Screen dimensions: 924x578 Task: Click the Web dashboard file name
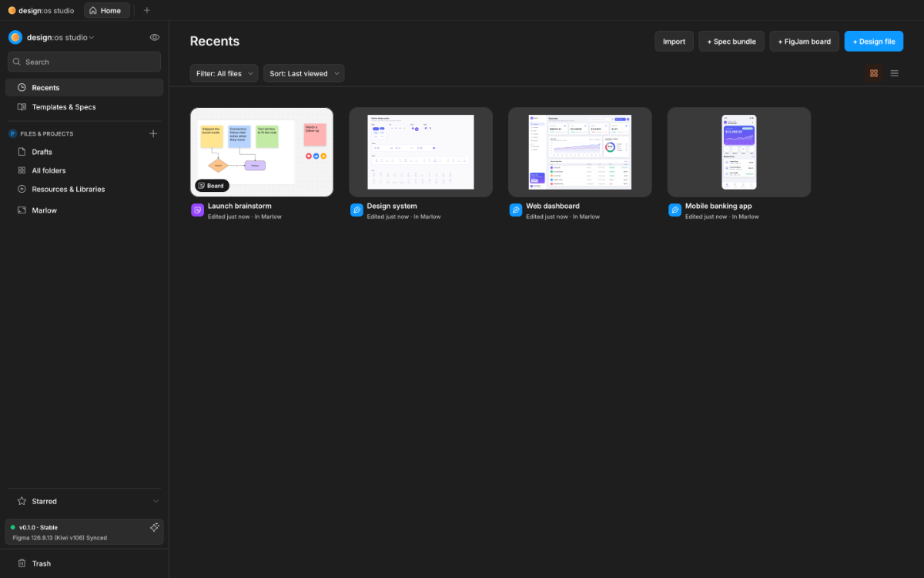click(553, 206)
